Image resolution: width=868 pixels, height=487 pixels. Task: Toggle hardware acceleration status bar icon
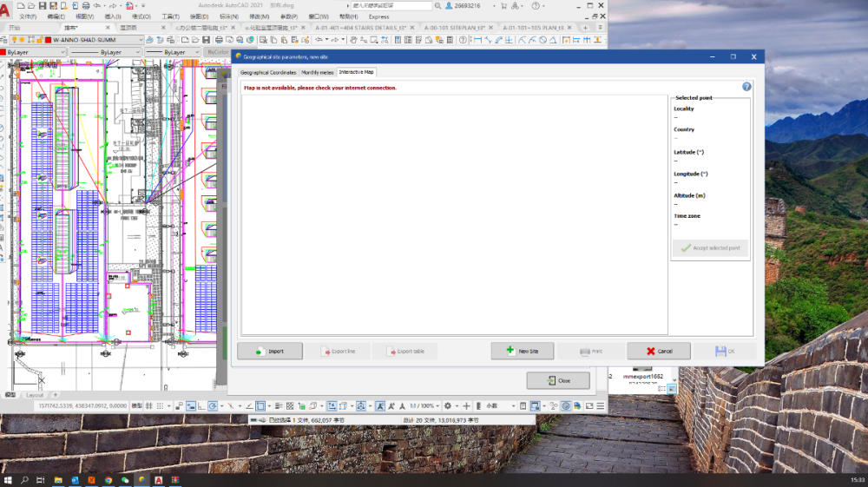(565, 405)
